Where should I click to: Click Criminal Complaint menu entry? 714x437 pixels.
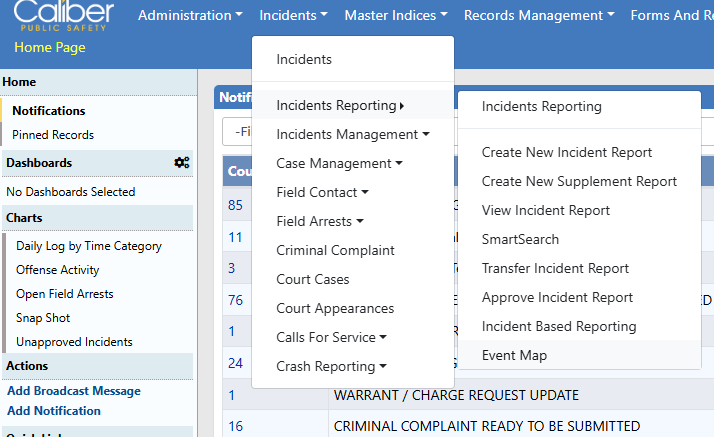pyautogui.click(x=335, y=250)
